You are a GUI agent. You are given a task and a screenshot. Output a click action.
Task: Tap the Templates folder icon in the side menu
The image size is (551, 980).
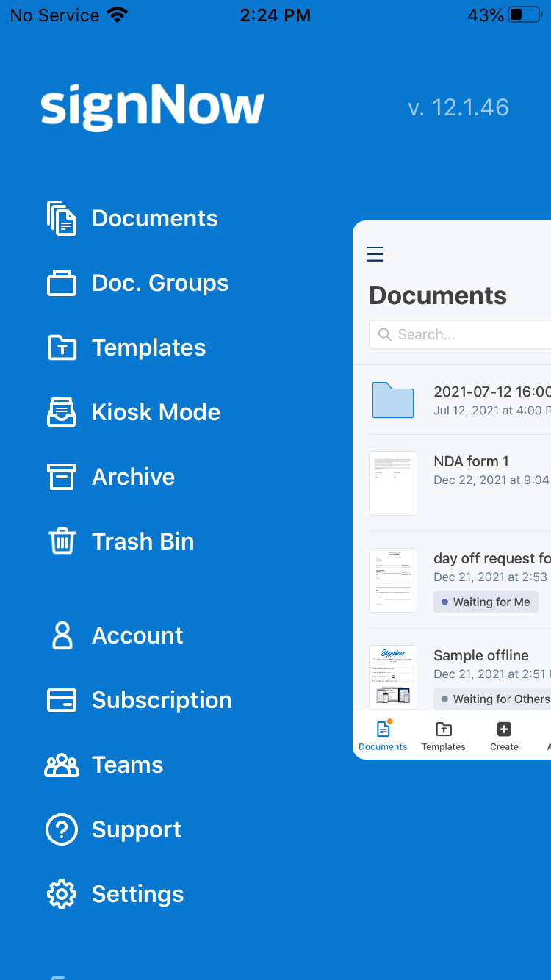[62, 347]
